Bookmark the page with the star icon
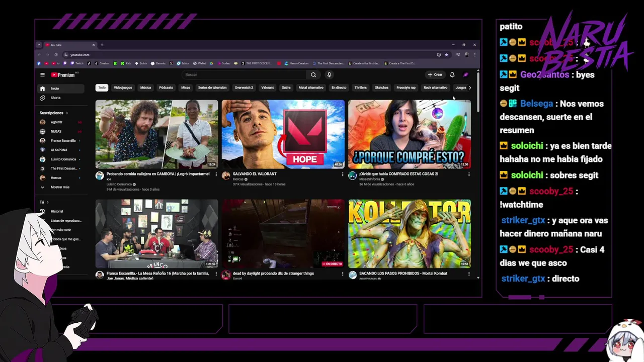644x362 pixels. [446, 55]
